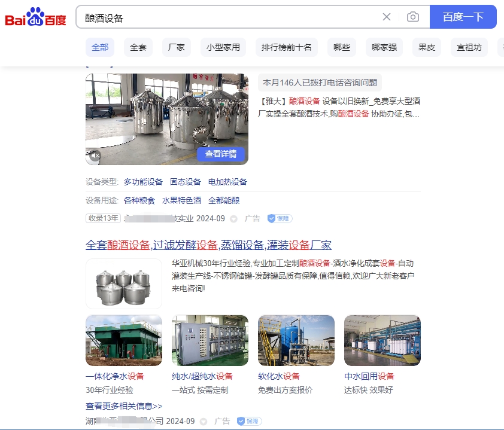Click the 广告 label next to 公司 2024-09
Screen dimensions: 504x430
(x=222, y=421)
